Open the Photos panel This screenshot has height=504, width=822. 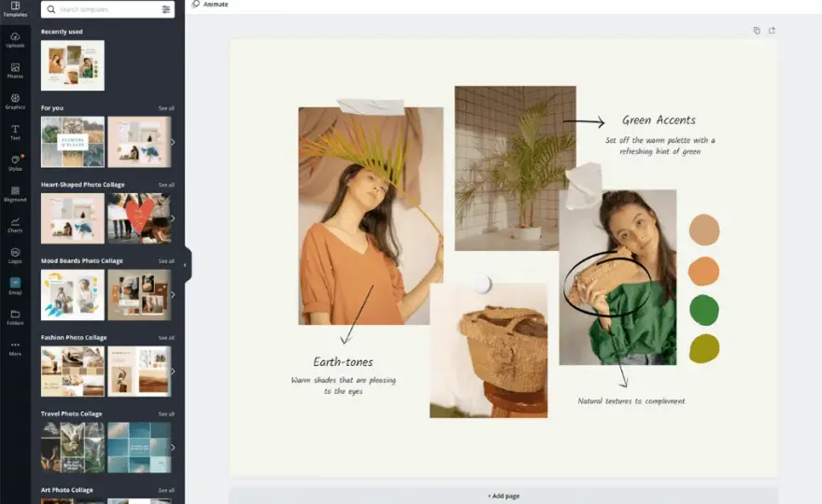tap(15, 71)
